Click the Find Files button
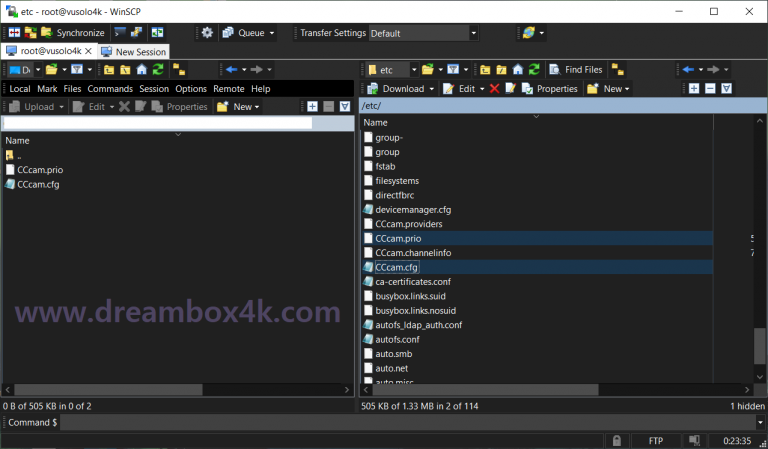Image resolution: width=768 pixels, height=449 pixels. (576, 70)
